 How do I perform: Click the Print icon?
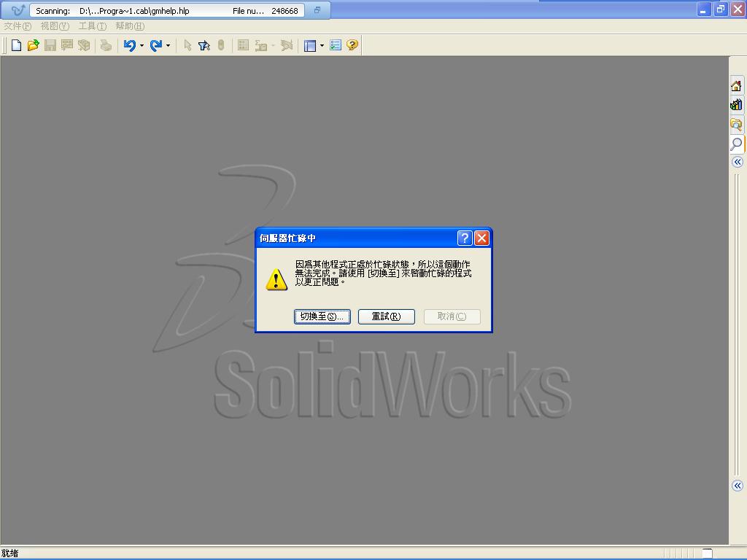(x=106, y=45)
